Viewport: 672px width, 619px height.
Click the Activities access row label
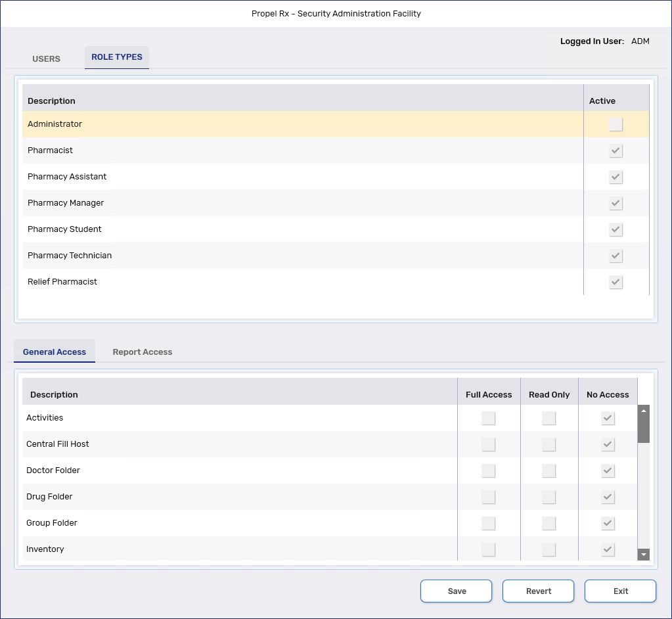[x=45, y=417]
